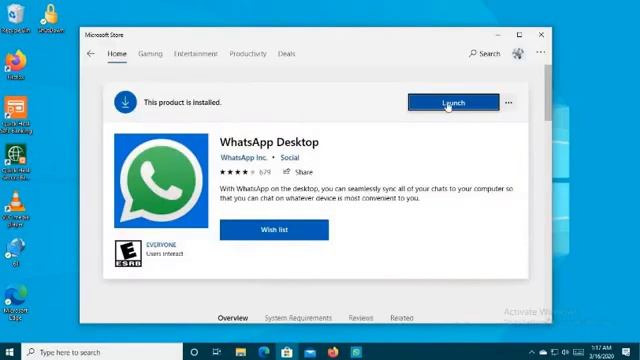Click the Share icon under the app title

point(298,172)
